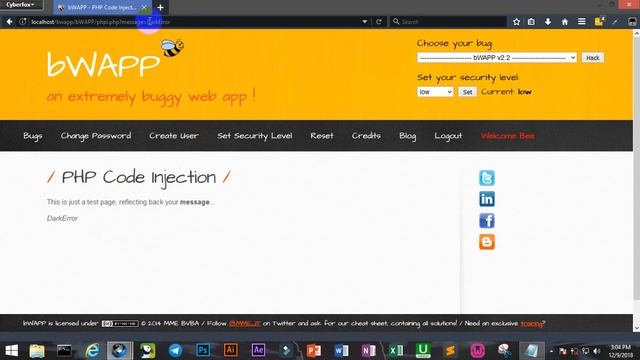Bookmark this page with the star icon
The width and height of the screenshot is (640, 360).
coord(516,22)
